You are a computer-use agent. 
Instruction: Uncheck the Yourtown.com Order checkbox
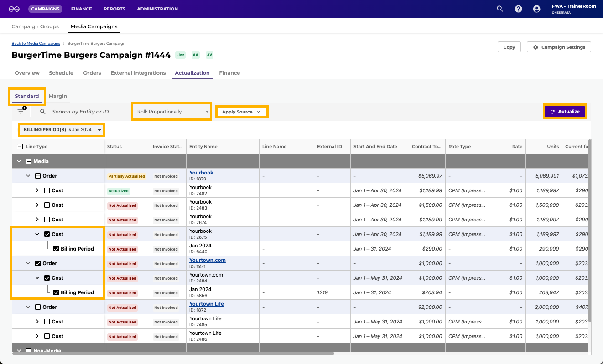[38, 263]
